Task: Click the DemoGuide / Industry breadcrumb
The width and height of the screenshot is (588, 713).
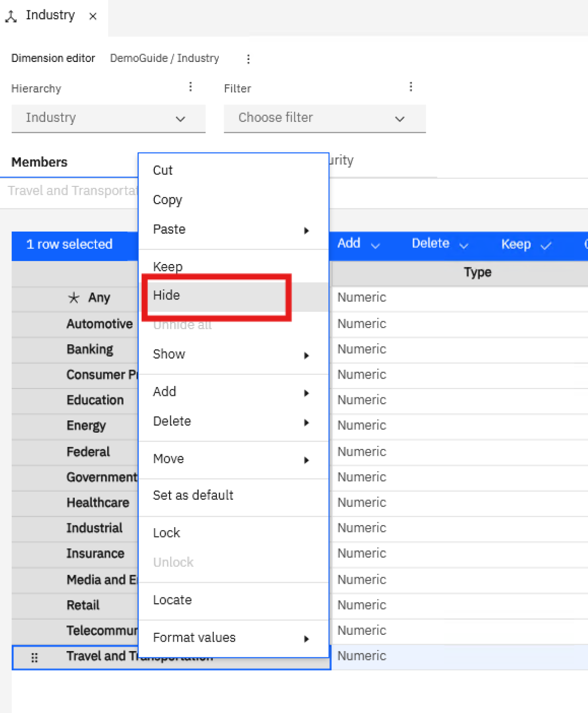Action: [x=165, y=59]
